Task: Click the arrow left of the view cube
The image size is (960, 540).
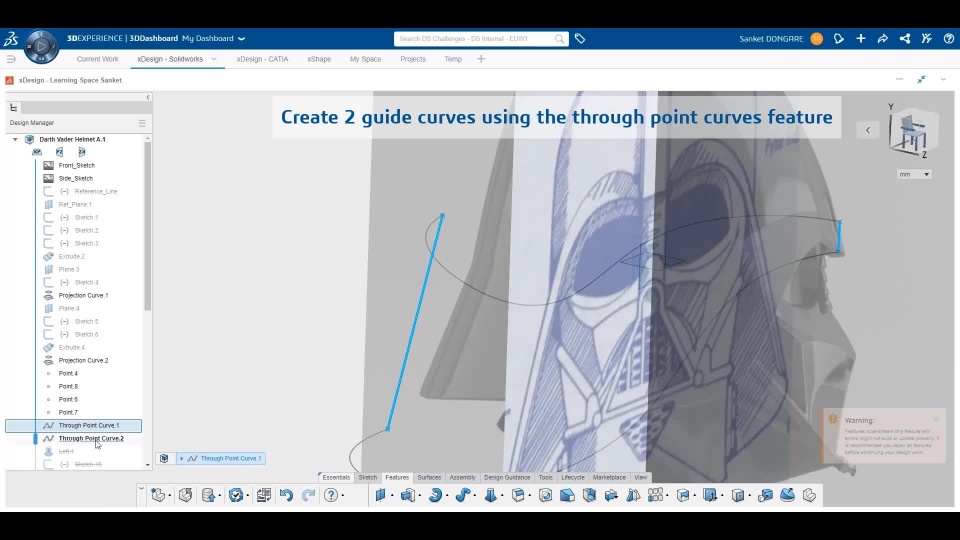Action: tap(868, 130)
